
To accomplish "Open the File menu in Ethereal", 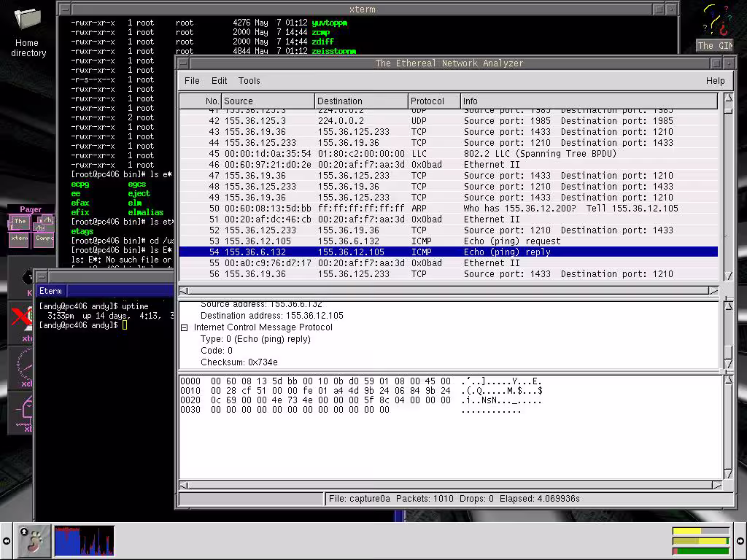I will 192,81.
